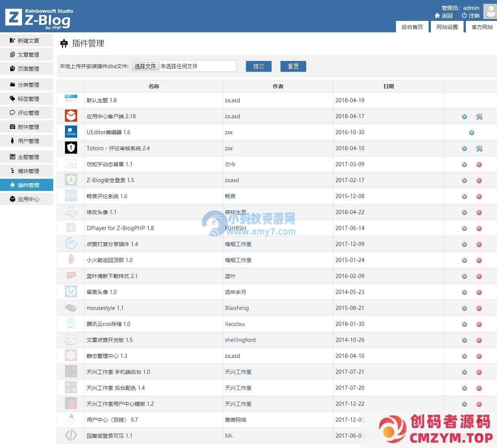Click the red delete icon for mousestyle
This screenshot has width=497, height=448.
479,308
